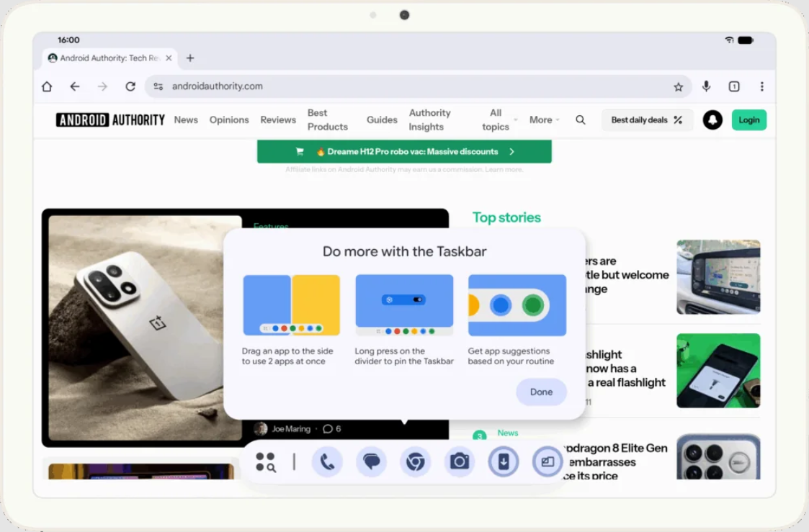Launch the Camera app in the taskbar

click(x=459, y=461)
